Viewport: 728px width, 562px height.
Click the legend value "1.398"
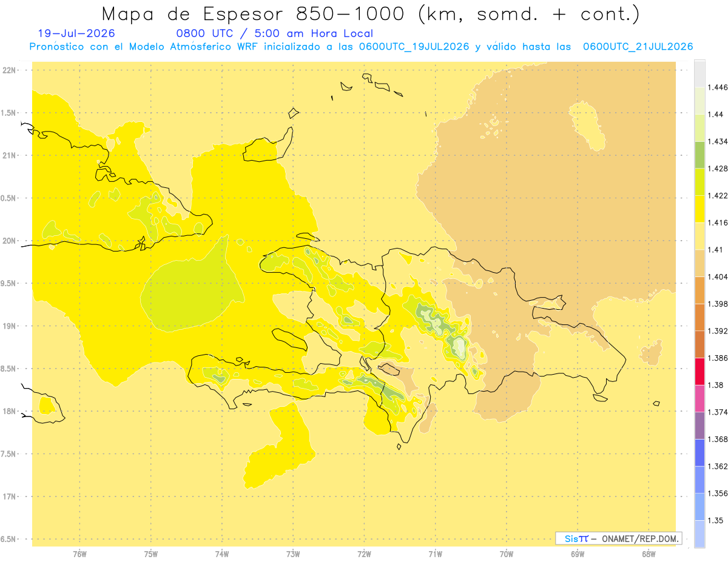click(718, 304)
